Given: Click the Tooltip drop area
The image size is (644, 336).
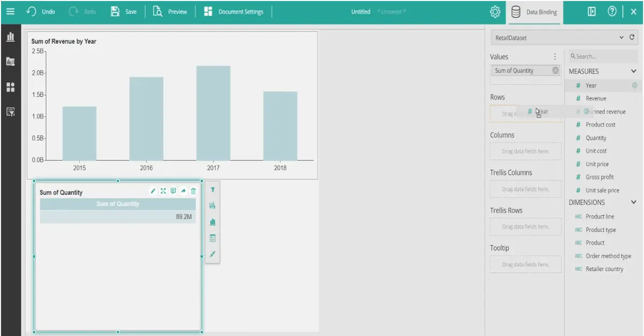Looking at the screenshot, I should click(525, 265).
